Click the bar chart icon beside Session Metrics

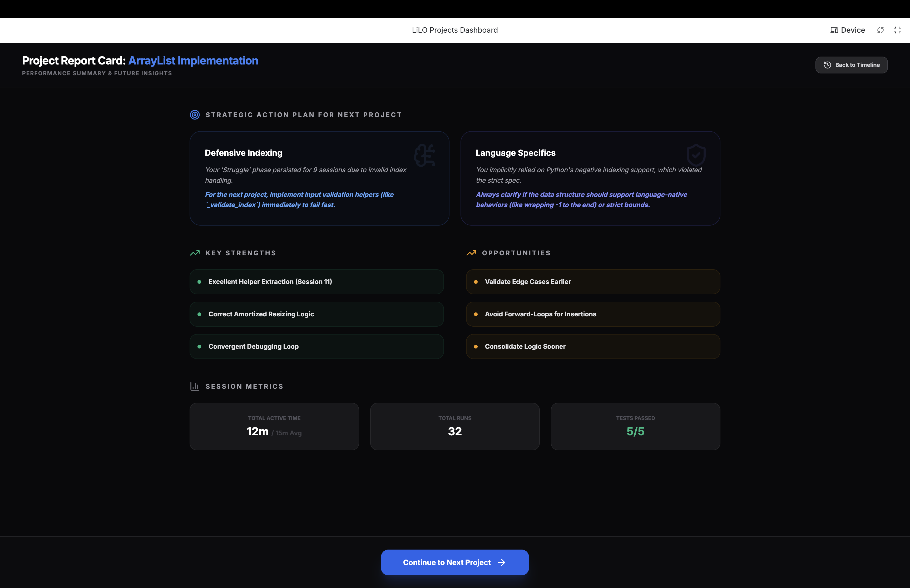[x=195, y=386]
